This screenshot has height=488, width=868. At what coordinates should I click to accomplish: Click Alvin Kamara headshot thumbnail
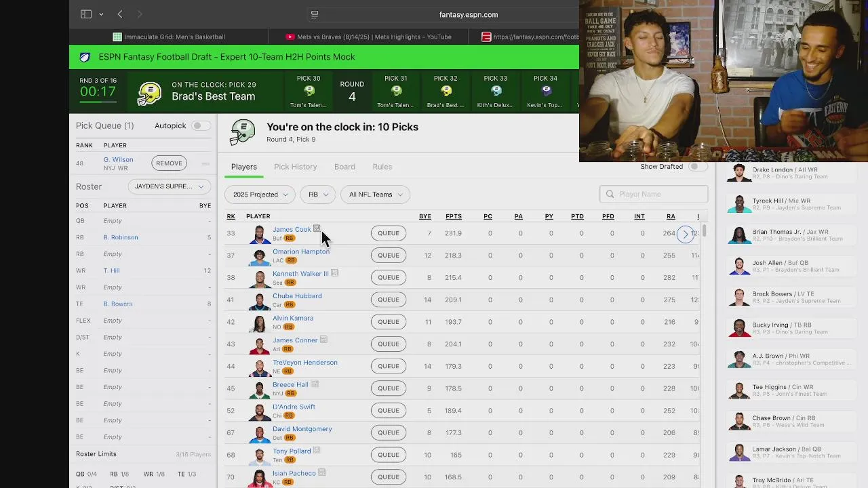(259, 323)
